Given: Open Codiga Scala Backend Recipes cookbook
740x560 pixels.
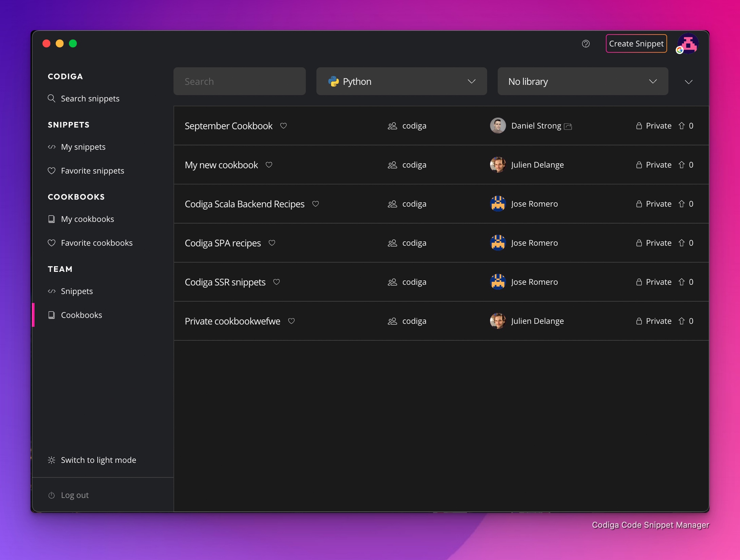Looking at the screenshot, I should click(x=244, y=204).
